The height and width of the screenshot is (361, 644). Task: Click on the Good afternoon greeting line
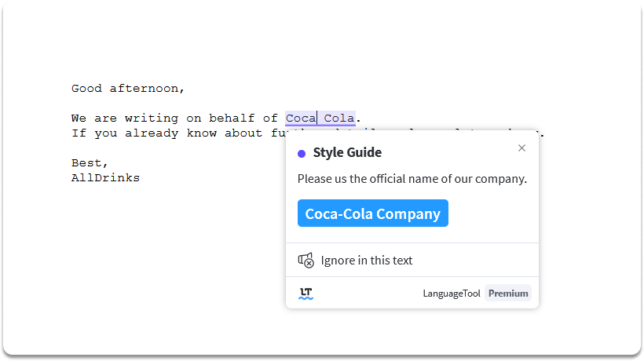pos(128,89)
